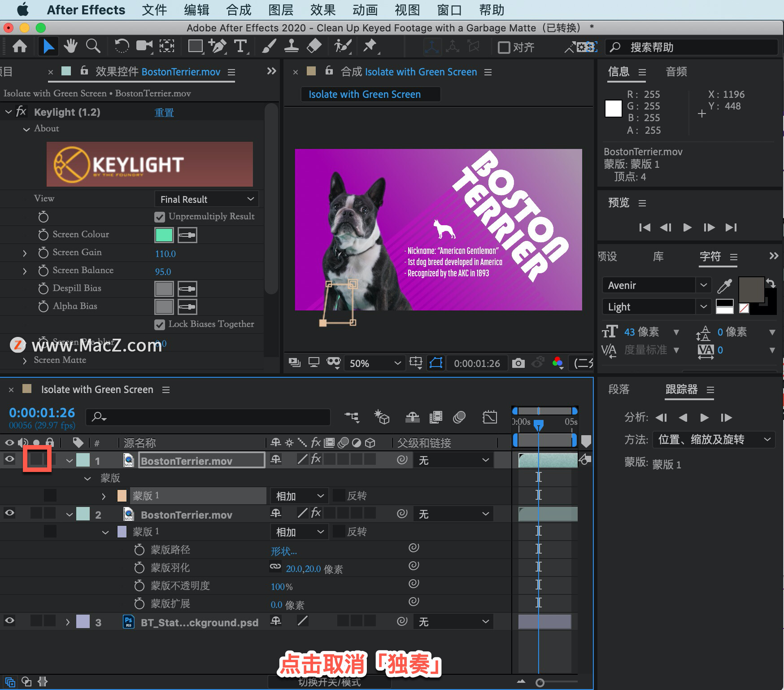
Task: Switch to the 库 tab
Action: coord(658,257)
